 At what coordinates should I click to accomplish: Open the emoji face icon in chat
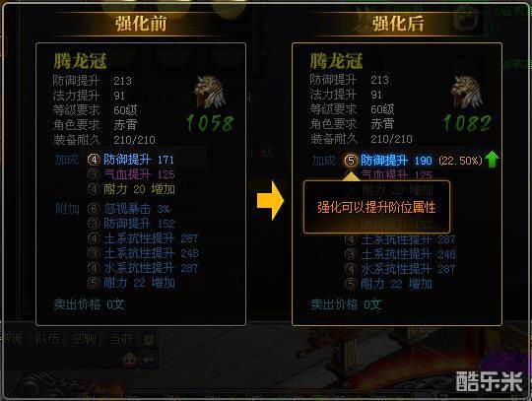130,359
